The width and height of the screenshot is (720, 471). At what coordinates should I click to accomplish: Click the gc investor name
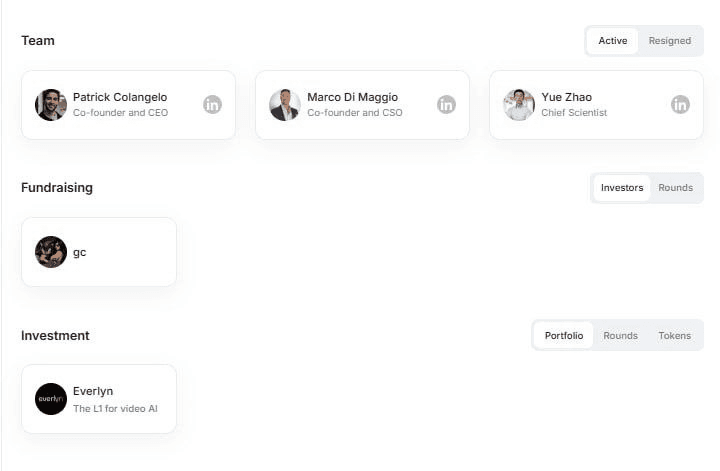(x=80, y=252)
